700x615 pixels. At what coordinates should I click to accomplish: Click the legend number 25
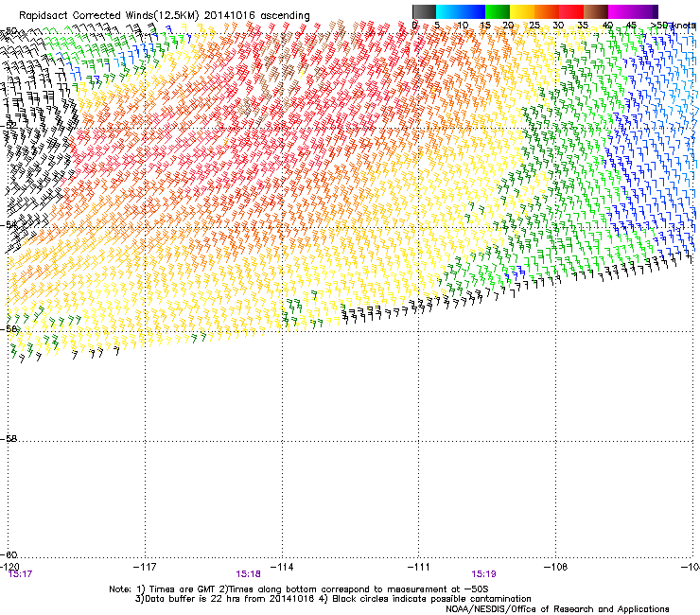click(534, 26)
